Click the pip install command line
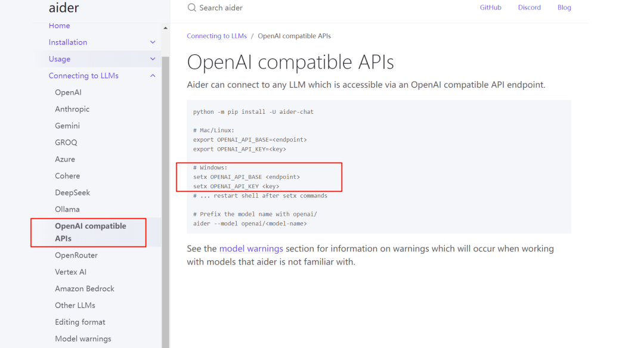This screenshot has height=348, width=644. 253,111
